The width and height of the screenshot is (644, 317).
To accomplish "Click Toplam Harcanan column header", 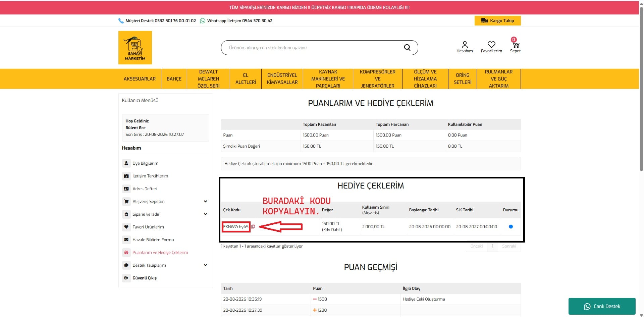I will [392, 124].
